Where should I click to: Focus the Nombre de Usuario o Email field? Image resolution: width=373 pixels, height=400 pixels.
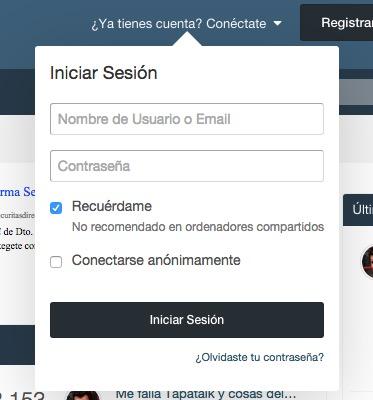pyautogui.click(x=187, y=119)
